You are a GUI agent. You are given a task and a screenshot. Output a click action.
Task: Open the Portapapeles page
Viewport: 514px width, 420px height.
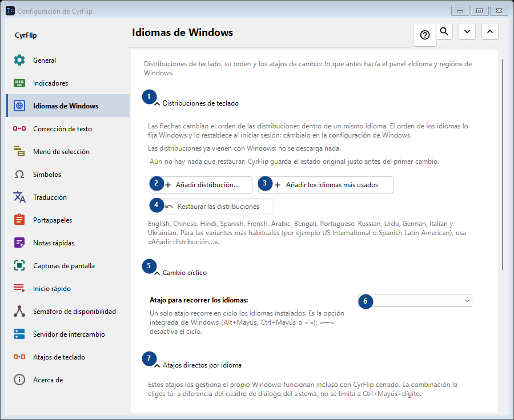coord(68,220)
